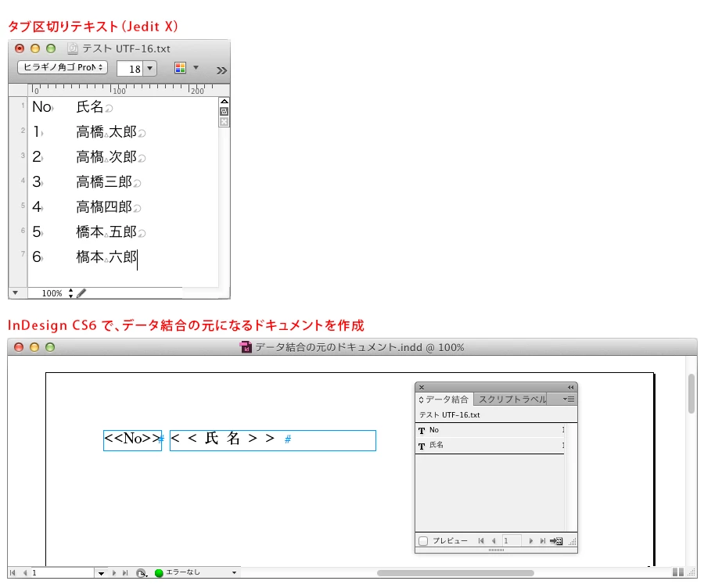Click the text line '高橋三郎' in Jedit
The width and height of the screenshot is (704, 588).
[104, 181]
